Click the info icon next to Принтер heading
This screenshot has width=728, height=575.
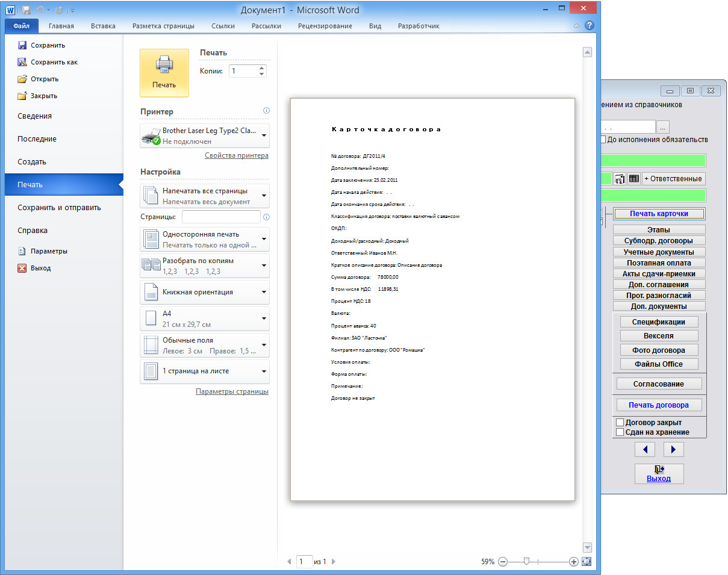click(x=267, y=111)
